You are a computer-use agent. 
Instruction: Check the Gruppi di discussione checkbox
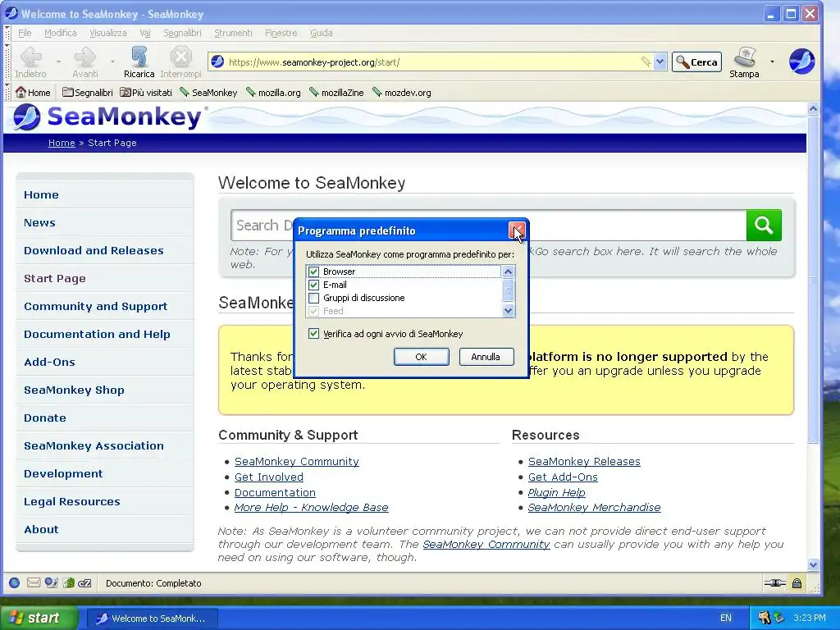tap(314, 298)
